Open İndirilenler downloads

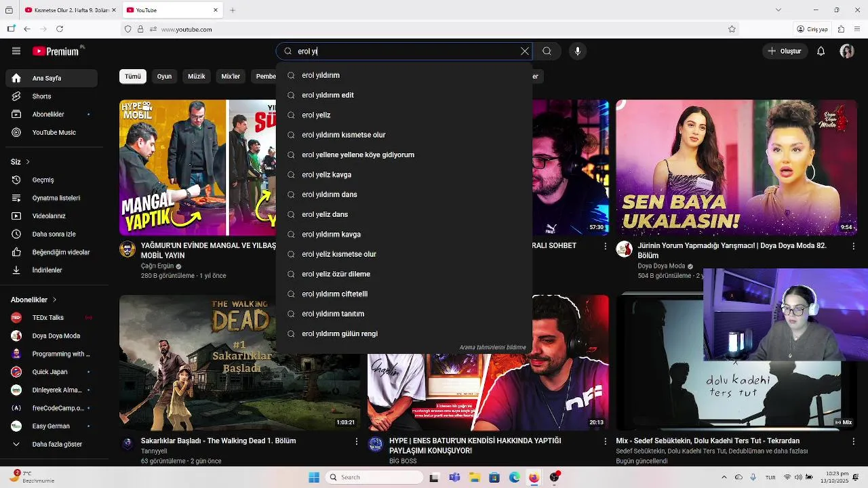click(x=52, y=270)
